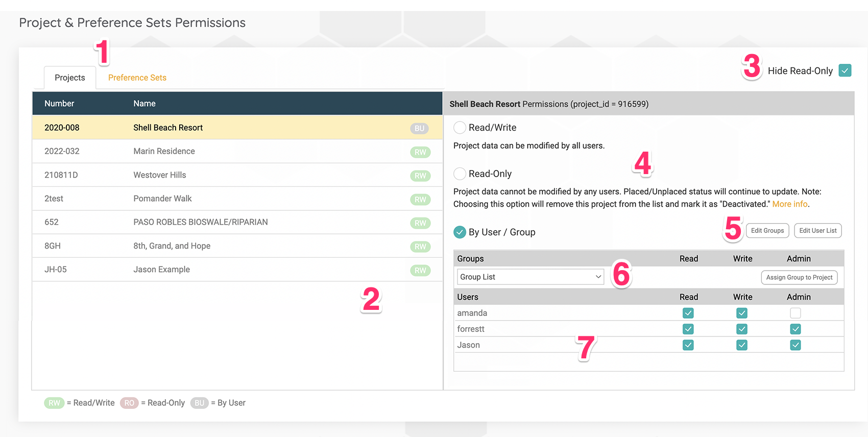The image size is (868, 437).
Task: Open the Preference Sets tab
Action: pyautogui.click(x=137, y=78)
